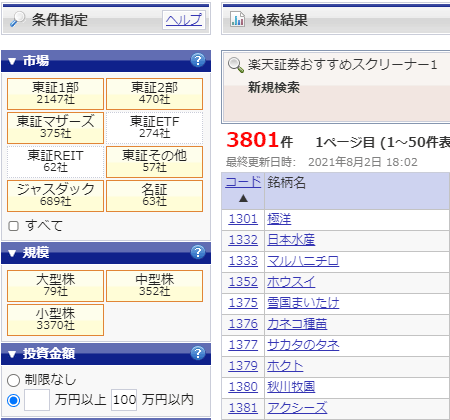Open the 極洋 stock page
Screen dimensions: 450x420
pos(279,219)
